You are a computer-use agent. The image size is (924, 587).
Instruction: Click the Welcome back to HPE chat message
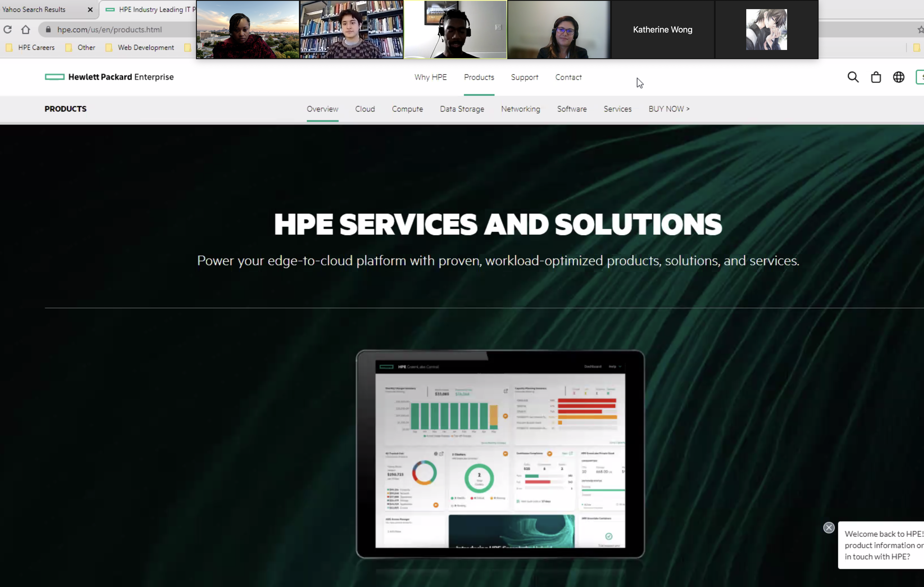coord(881,545)
